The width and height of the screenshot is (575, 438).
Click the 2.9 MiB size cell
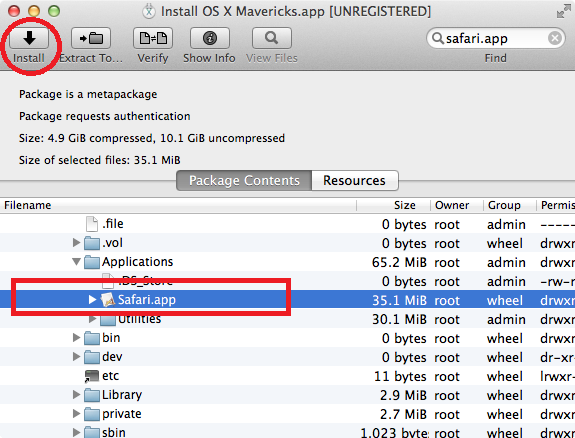pyautogui.click(x=403, y=396)
